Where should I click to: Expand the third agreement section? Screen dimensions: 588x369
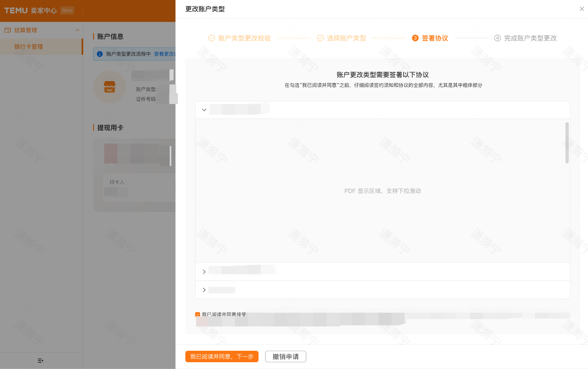204,289
